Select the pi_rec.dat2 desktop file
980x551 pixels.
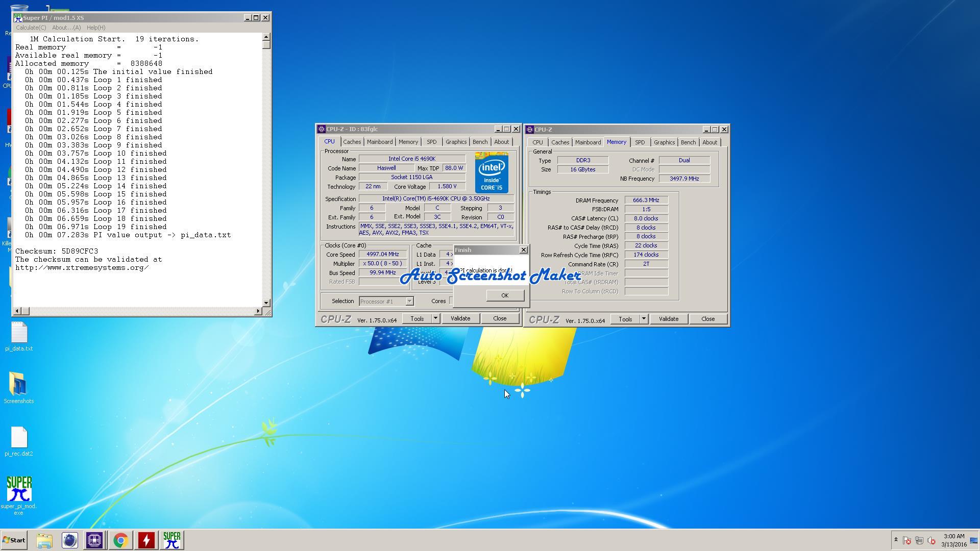[19, 442]
